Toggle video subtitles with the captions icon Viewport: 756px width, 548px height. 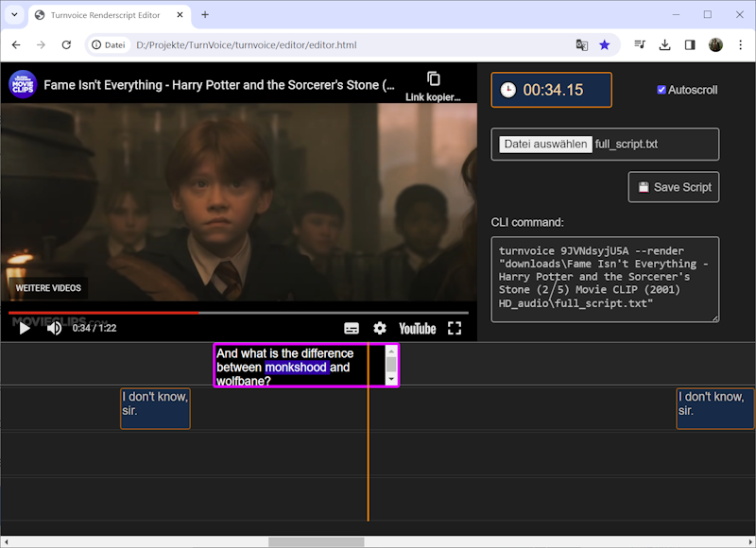(x=352, y=329)
